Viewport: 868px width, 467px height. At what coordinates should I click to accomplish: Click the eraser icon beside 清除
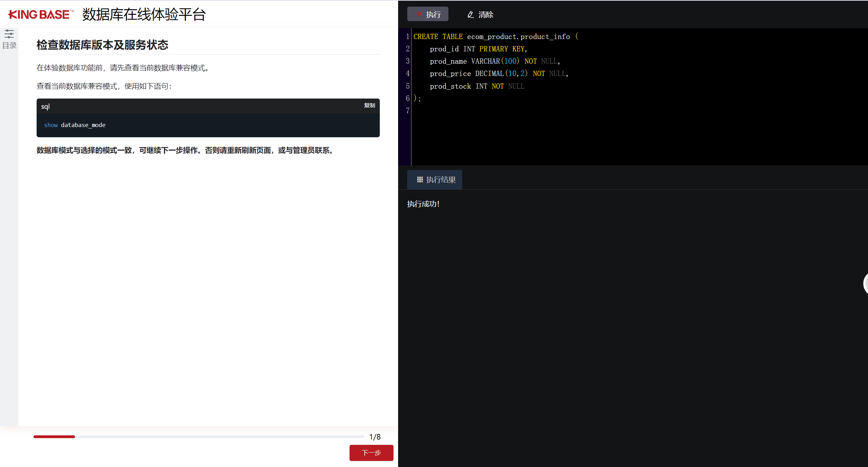pos(470,15)
